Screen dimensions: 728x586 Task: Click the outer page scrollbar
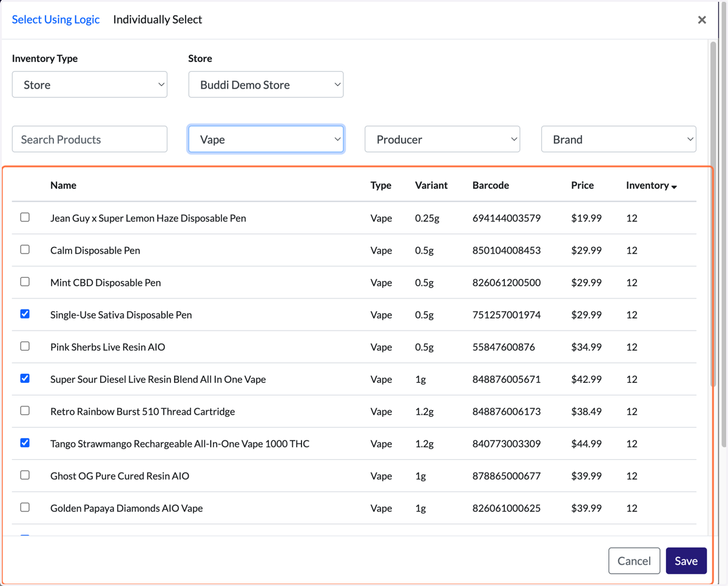(724, 224)
